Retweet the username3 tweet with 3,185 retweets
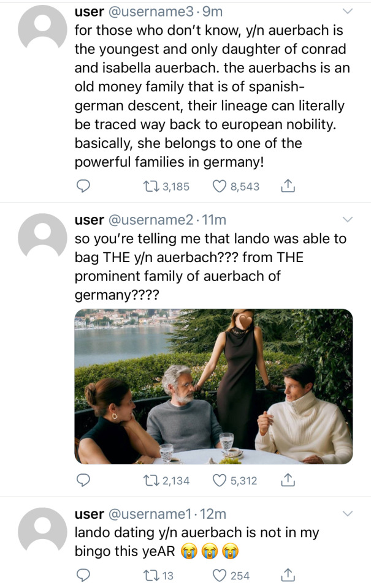This screenshot has width=371, height=588. click(x=149, y=186)
